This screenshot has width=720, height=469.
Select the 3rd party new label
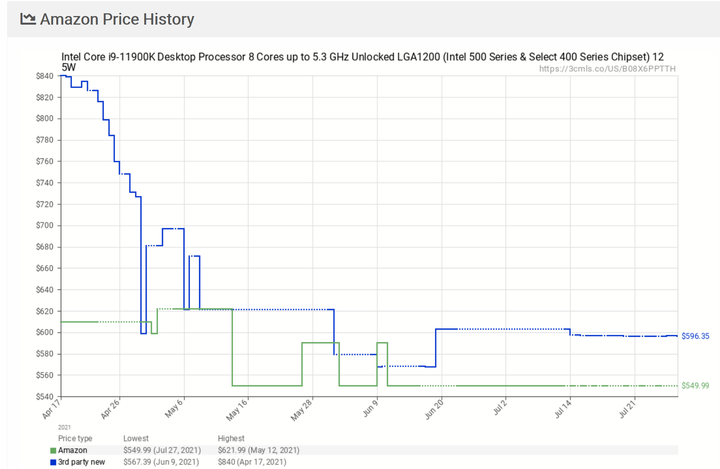(82, 462)
